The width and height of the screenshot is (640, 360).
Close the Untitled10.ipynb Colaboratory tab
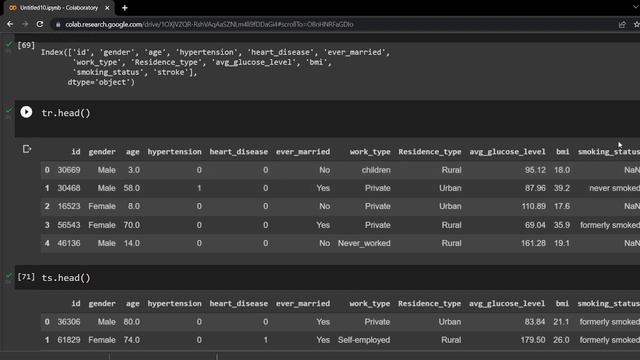[107, 8]
